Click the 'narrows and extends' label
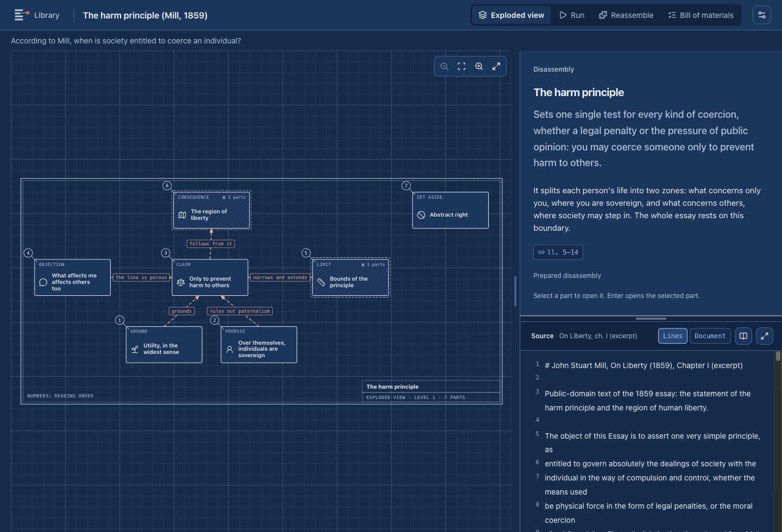This screenshot has height=532, width=782. click(280, 277)
